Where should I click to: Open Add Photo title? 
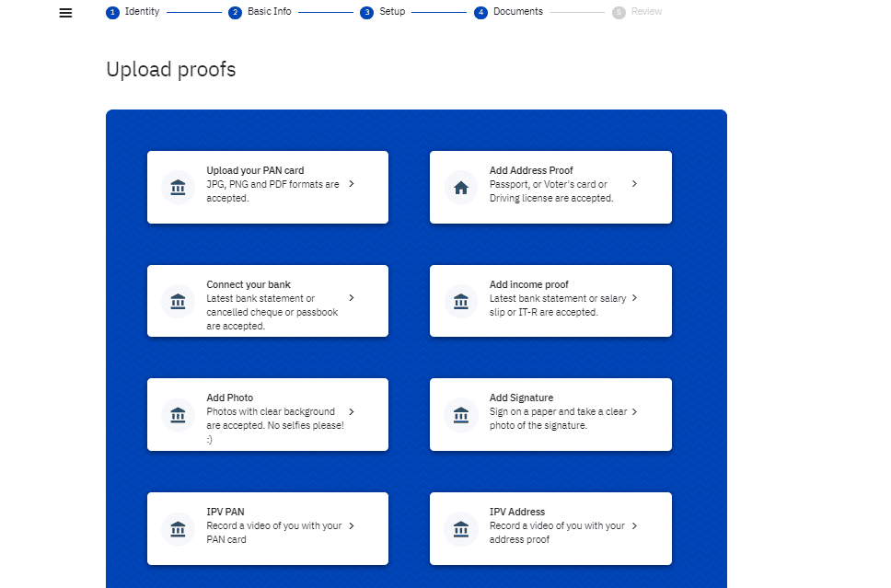click(x=229, y=398)
